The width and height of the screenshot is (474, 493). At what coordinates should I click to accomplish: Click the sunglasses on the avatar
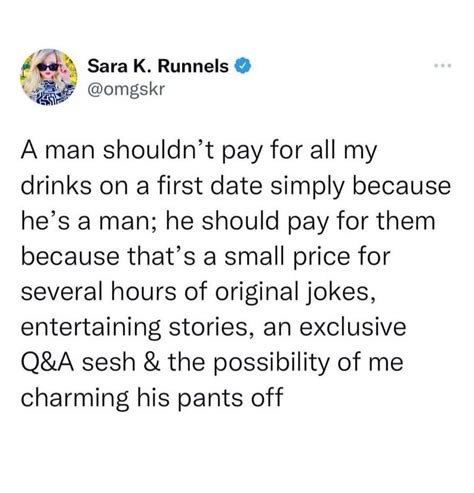[48, 67]
